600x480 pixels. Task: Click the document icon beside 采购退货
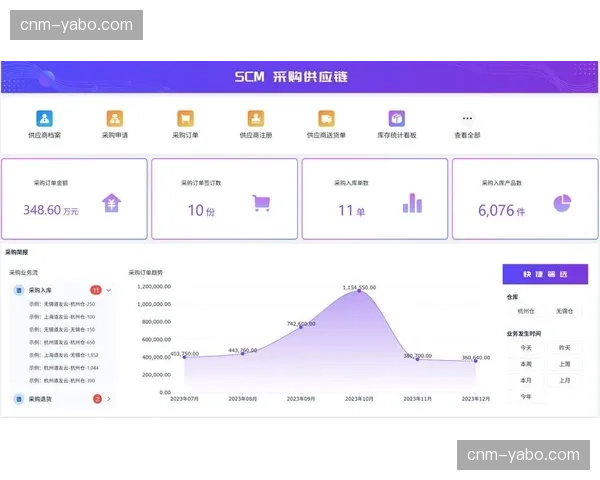click(x=19, y=399)
